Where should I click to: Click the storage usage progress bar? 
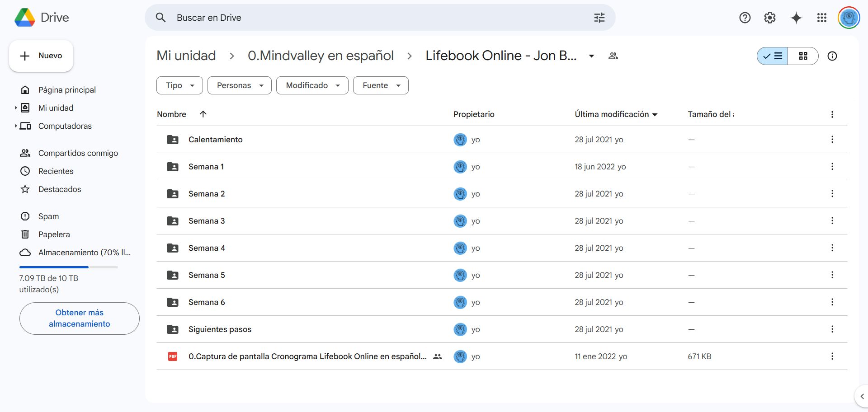tap(68, 267)
